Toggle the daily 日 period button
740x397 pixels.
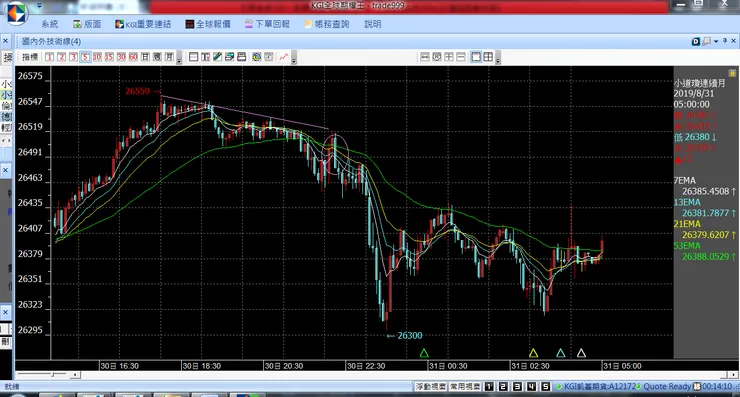tap(145, 57)
